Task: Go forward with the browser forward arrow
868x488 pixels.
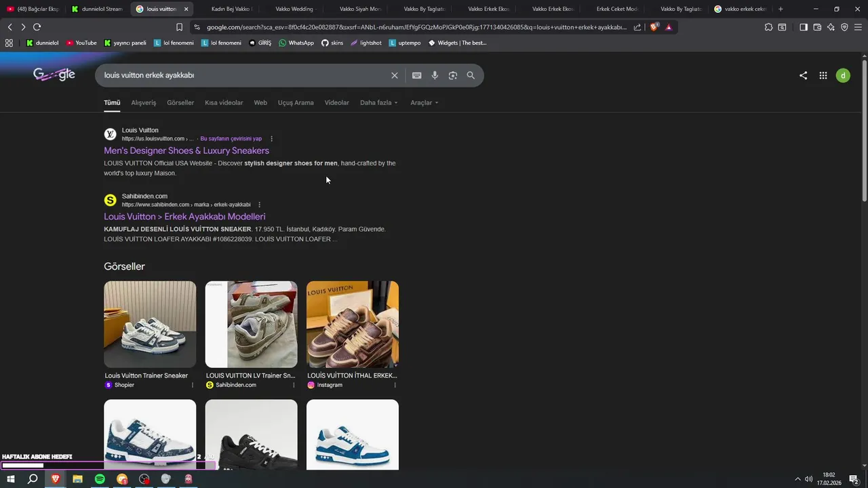Action: click(23, 27)
